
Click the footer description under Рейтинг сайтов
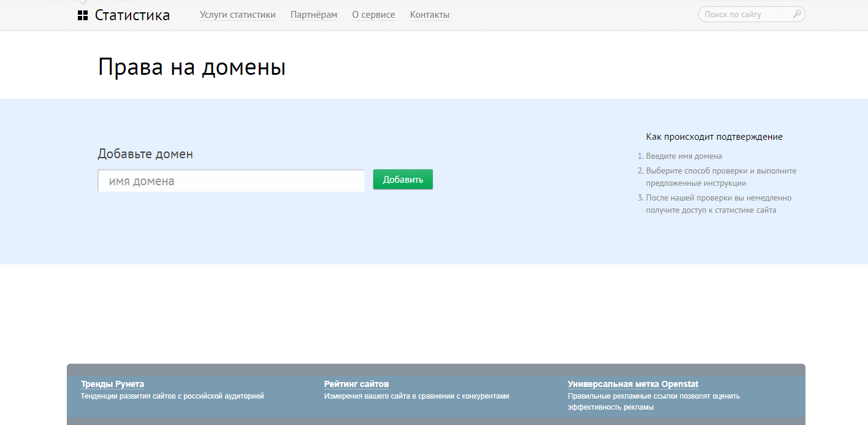pos(416,396)
